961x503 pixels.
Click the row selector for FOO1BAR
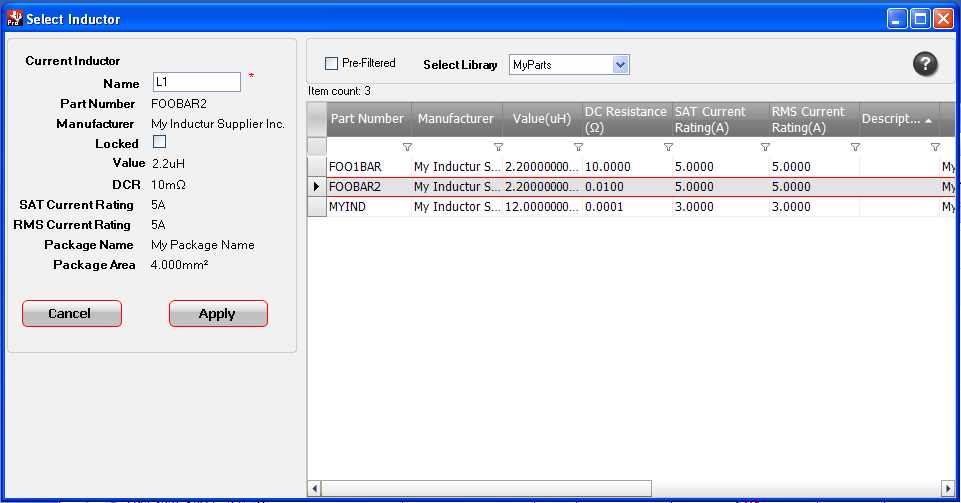point(317,167)
